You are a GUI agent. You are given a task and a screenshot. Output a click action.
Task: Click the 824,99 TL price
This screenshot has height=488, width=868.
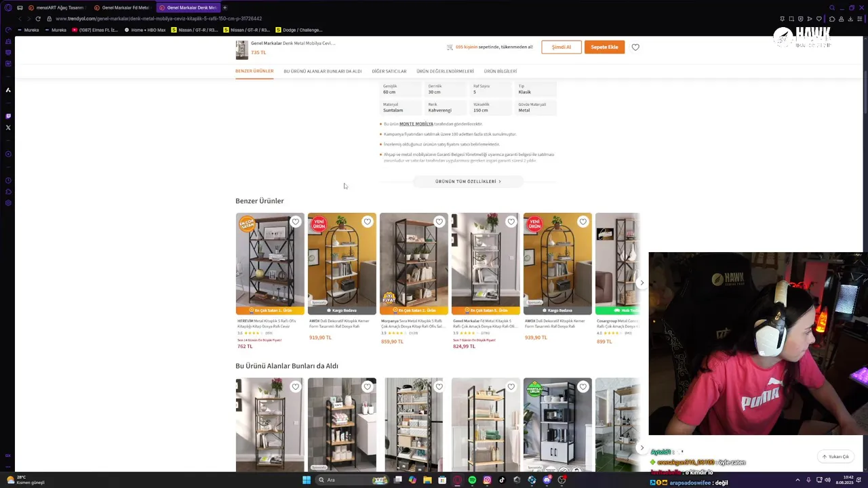[464, 346]
